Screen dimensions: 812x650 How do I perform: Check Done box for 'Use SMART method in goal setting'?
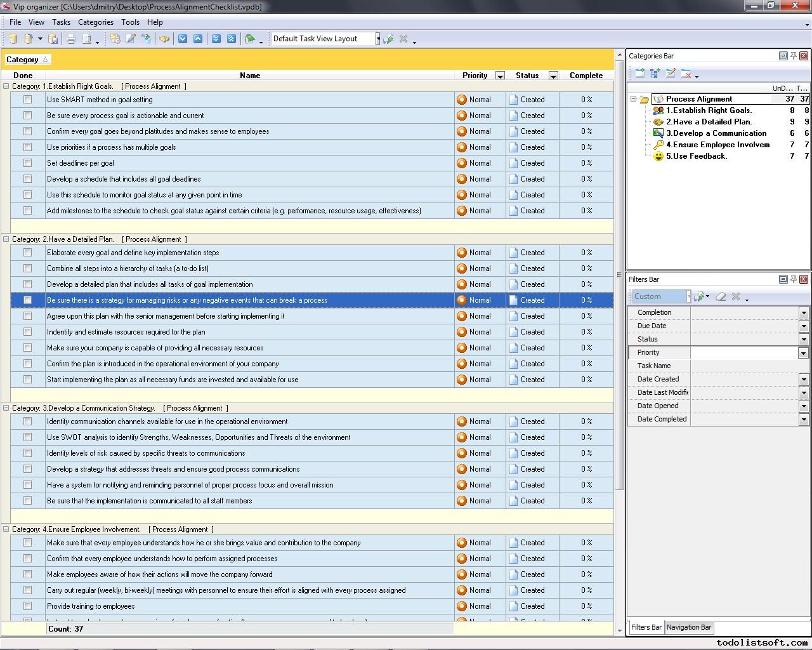click(x=27, y=100)
